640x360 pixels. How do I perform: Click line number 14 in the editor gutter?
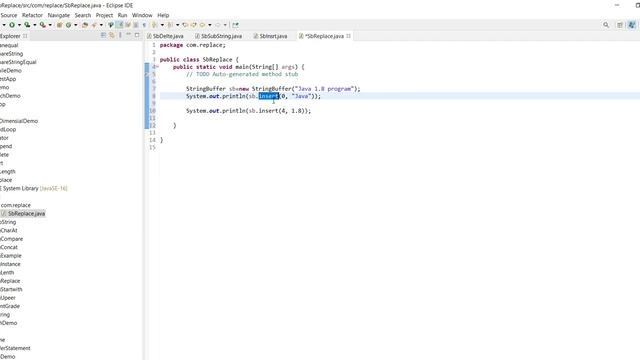[152, 140]
